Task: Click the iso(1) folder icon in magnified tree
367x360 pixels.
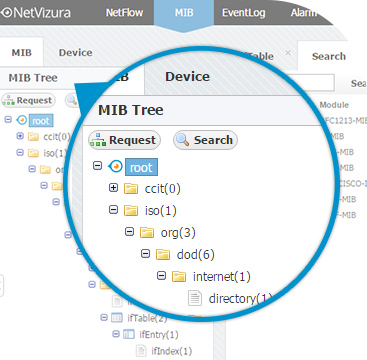Action: 131,210
